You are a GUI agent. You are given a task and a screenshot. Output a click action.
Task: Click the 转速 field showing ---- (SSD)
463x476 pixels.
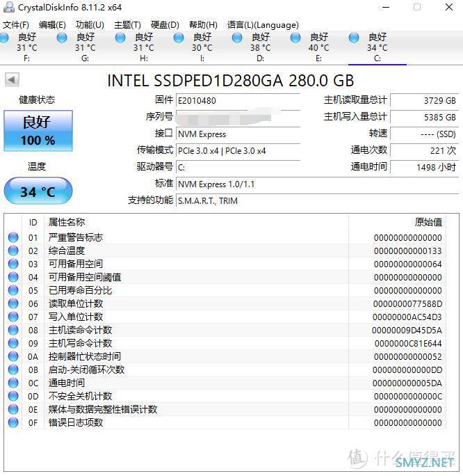(425, 134)
